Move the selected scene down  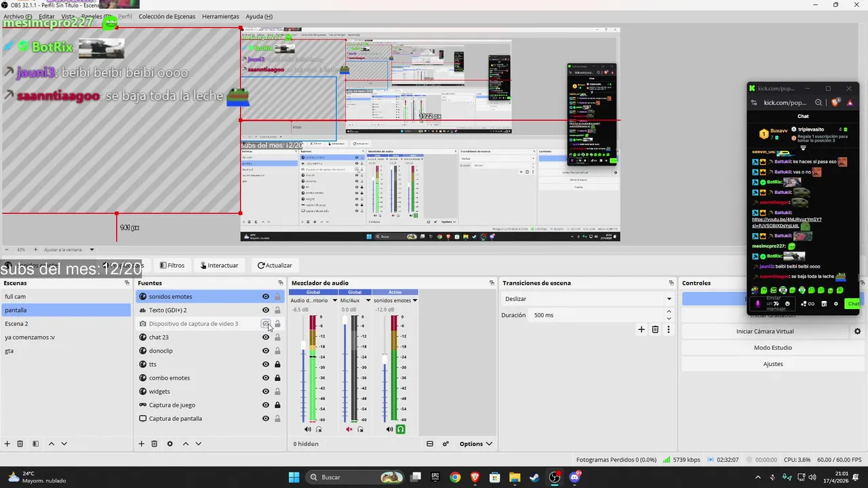pyautogui.click(x=64, y=444)
